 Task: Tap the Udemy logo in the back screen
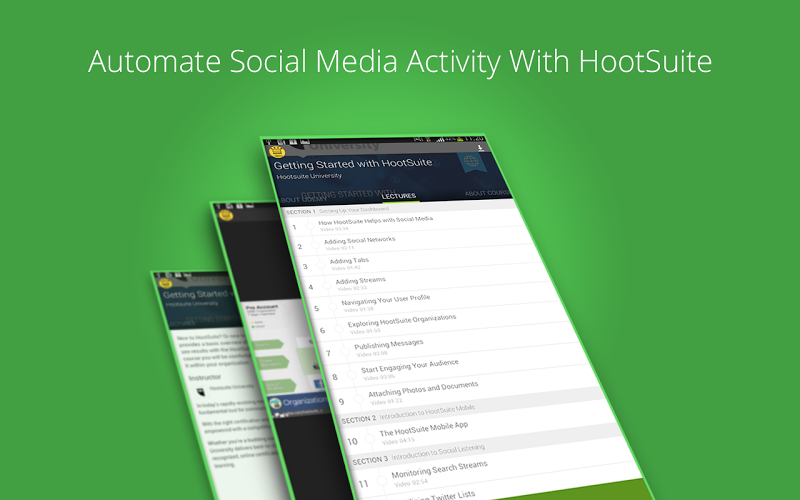(x=165, y=283)
